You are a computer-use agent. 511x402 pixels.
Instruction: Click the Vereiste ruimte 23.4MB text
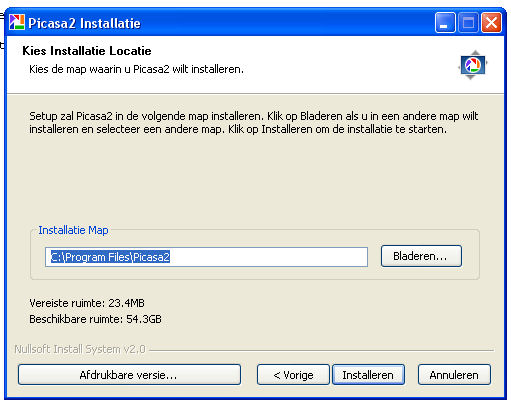[x=87, y=303]
